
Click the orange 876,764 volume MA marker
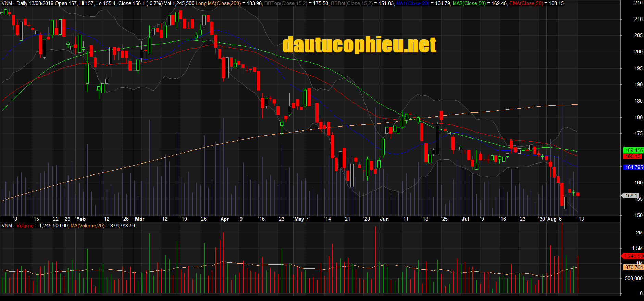coord(634,267)
